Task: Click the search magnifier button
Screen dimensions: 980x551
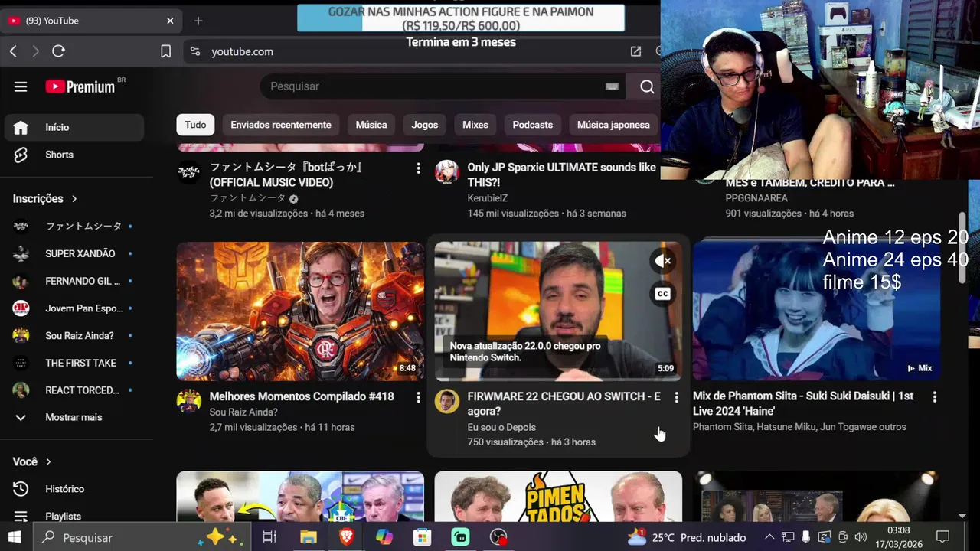Action: tap(647, 86)
